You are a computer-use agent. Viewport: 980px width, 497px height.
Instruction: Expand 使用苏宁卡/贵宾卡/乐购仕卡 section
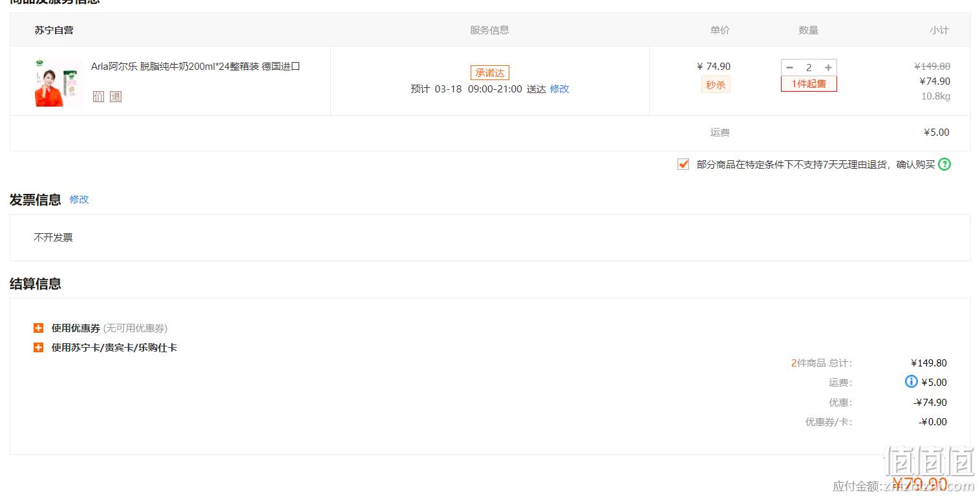click(38, 348)
